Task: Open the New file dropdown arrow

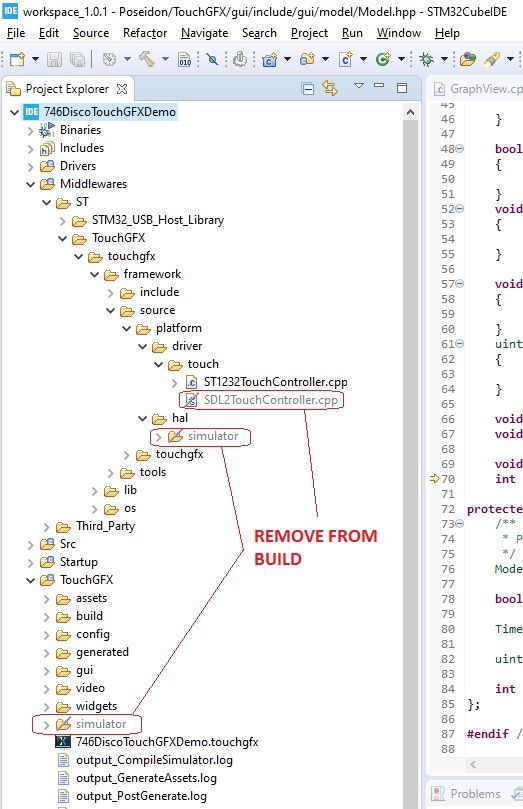Action: pos(35,59)
